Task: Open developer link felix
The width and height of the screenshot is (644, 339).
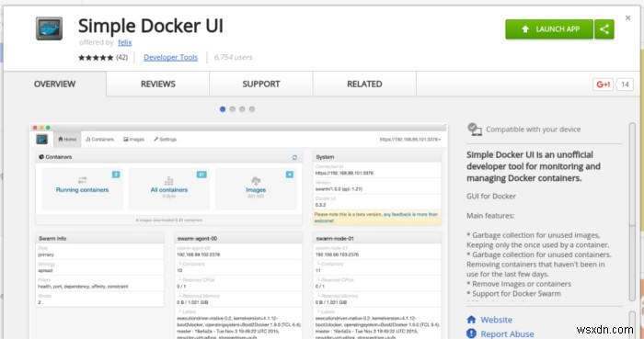Action: pyautogui.click(x=125, y=42)
